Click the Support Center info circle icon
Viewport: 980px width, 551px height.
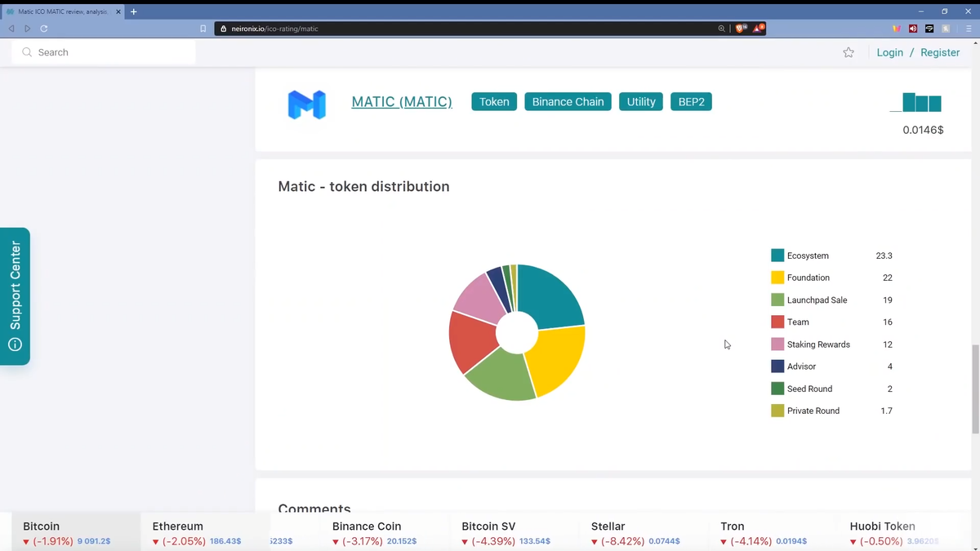pos(15,344)
